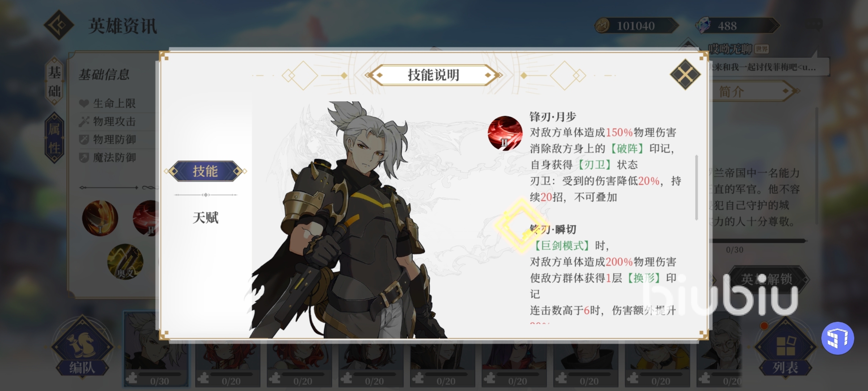The width and height of the screenshot is (868, 391).
Task: Click the crystal gem currency icon
Action: [x=704, y=26]
